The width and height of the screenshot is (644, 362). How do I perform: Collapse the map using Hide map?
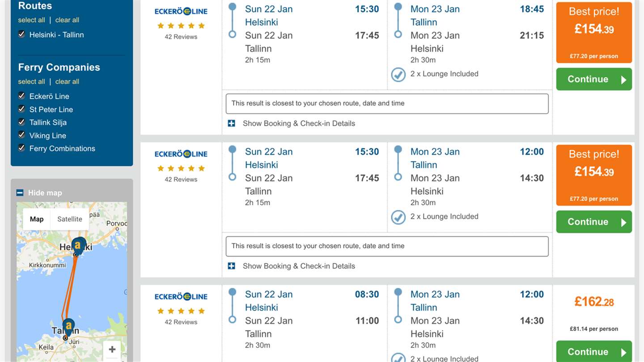coord(45,193)
